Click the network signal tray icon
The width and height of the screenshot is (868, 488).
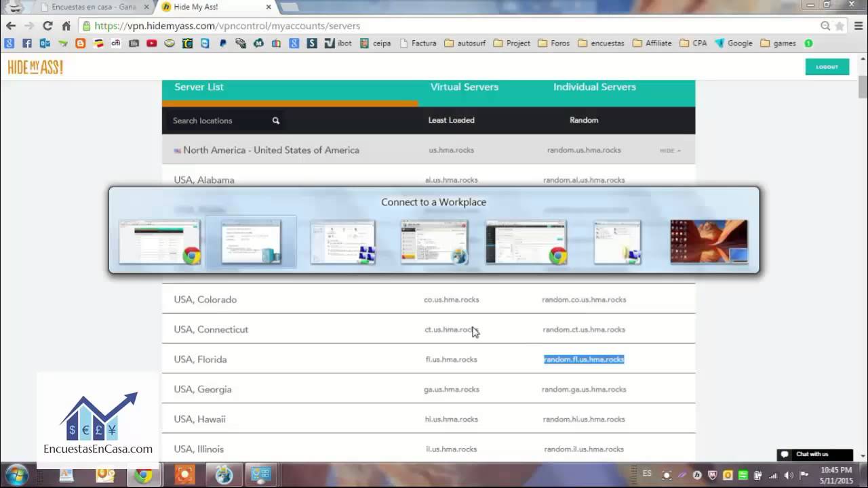coord(773,475)
